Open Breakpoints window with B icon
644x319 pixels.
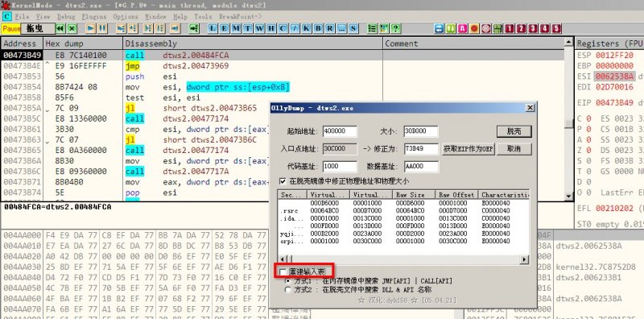[x=318, y=28]
